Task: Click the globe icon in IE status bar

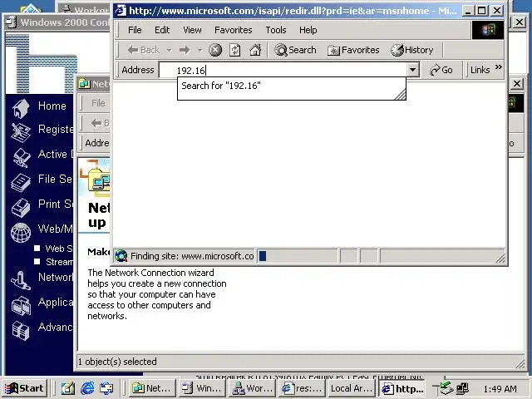Action: (x=121, y=256)
